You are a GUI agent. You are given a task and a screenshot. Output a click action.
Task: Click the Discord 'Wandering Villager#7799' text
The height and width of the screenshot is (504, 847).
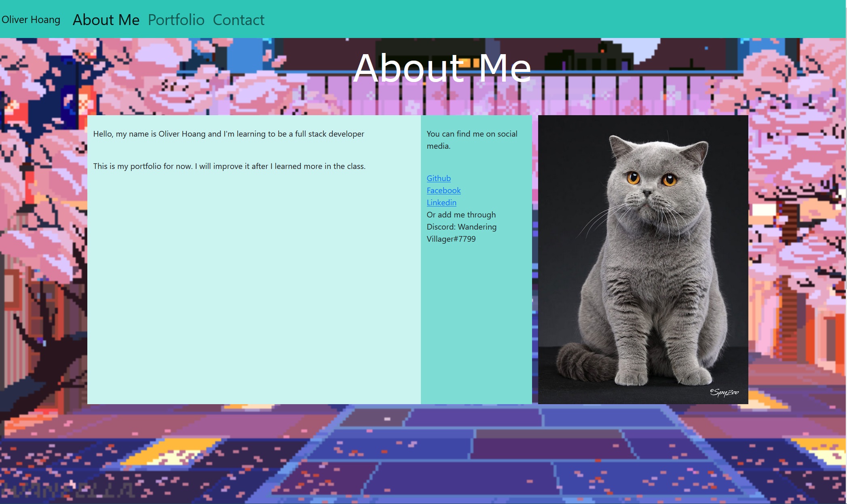point(462,233)
